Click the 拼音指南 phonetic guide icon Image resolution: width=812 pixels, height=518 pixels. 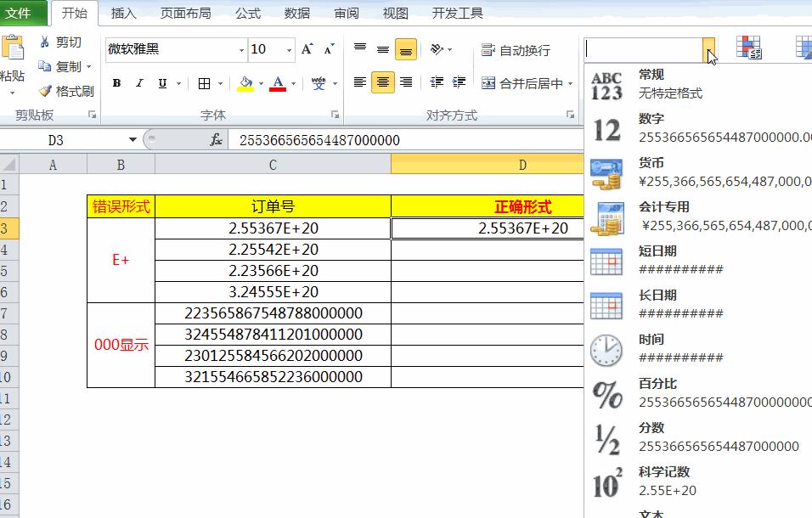pos(319,84)
